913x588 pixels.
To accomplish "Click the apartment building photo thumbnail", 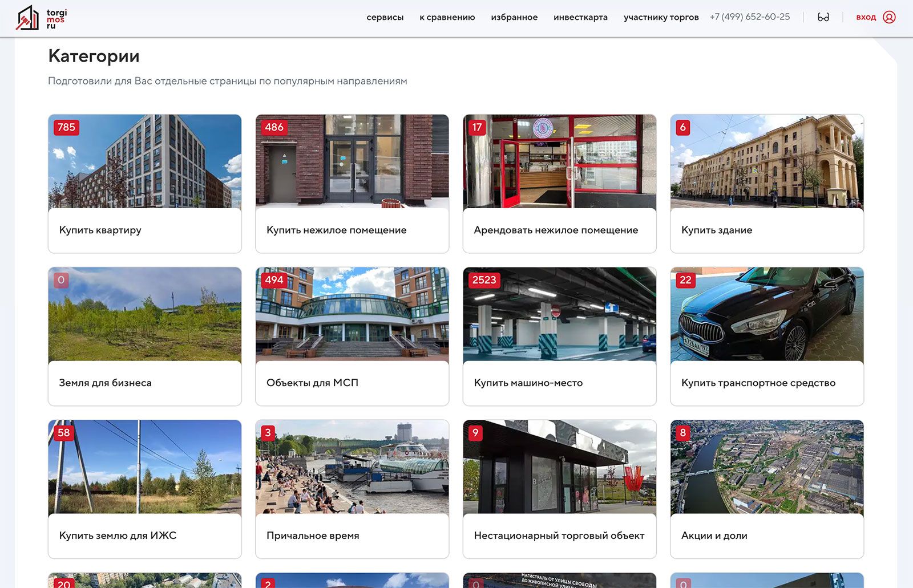I will coord(145,161).
